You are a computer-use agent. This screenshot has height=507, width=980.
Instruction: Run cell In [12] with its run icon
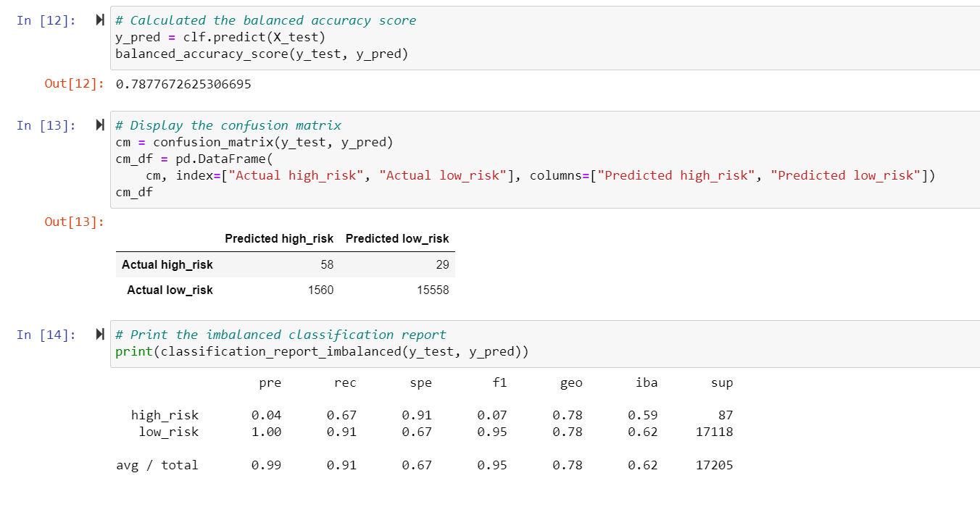[100, 20]
